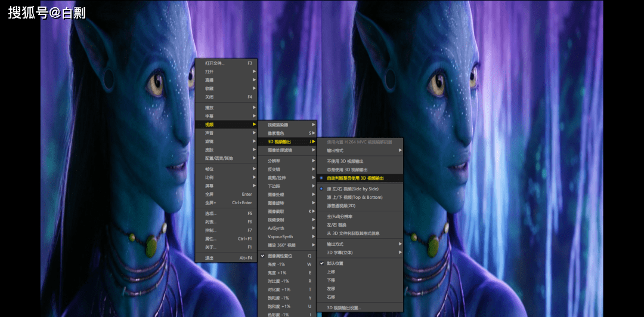Image resolution: width=644 pixels, height=317 pixels.
Task: Select 源 左/右 视频 (Side by Side)
Action: [x=360, y=189]
